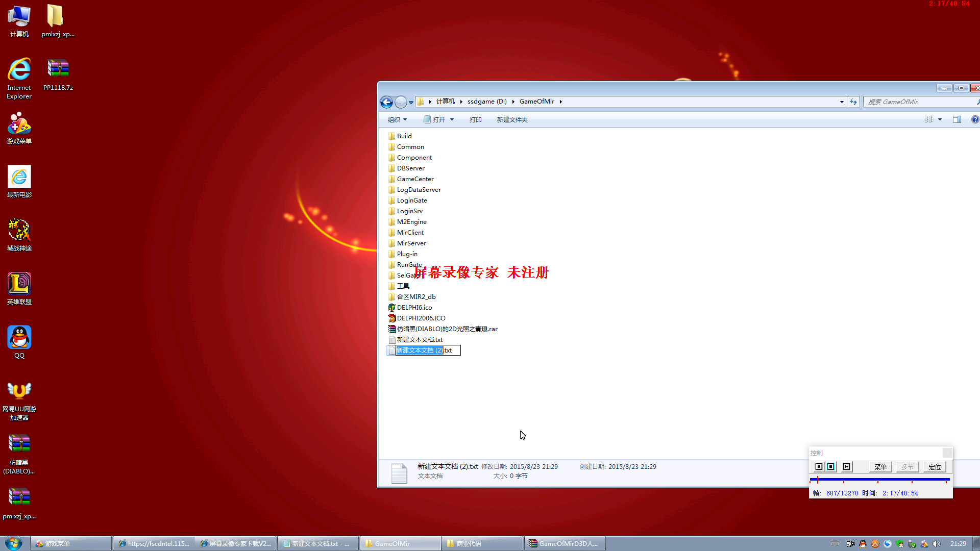Open recent locations dropdown beside forward button

click(x=411, y=103)
